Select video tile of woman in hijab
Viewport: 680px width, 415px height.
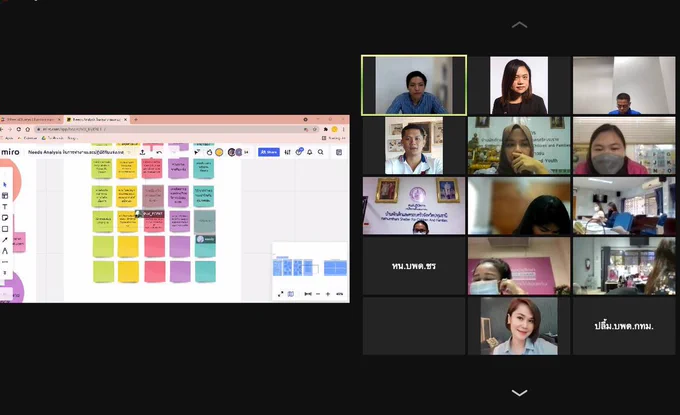click(x=519, y=145)
